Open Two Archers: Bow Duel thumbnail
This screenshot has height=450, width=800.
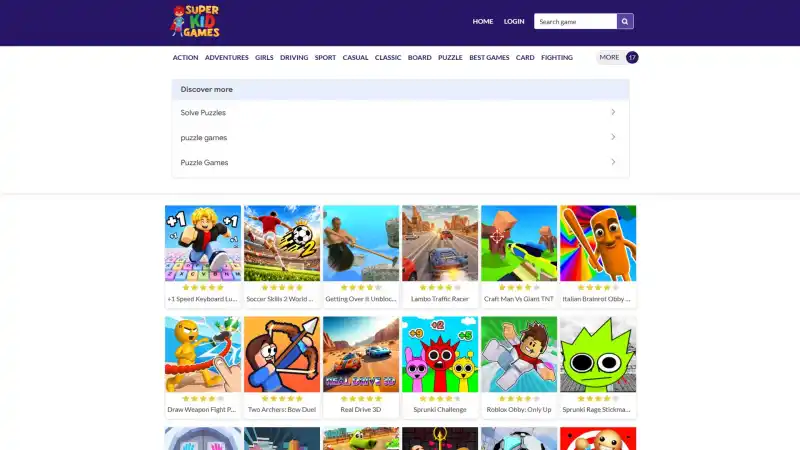pos(282,354)
